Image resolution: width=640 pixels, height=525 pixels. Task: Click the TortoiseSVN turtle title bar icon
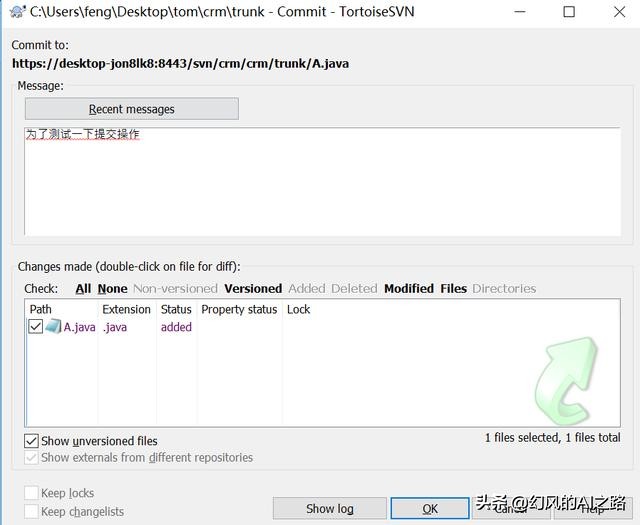[x=18, y=11]
